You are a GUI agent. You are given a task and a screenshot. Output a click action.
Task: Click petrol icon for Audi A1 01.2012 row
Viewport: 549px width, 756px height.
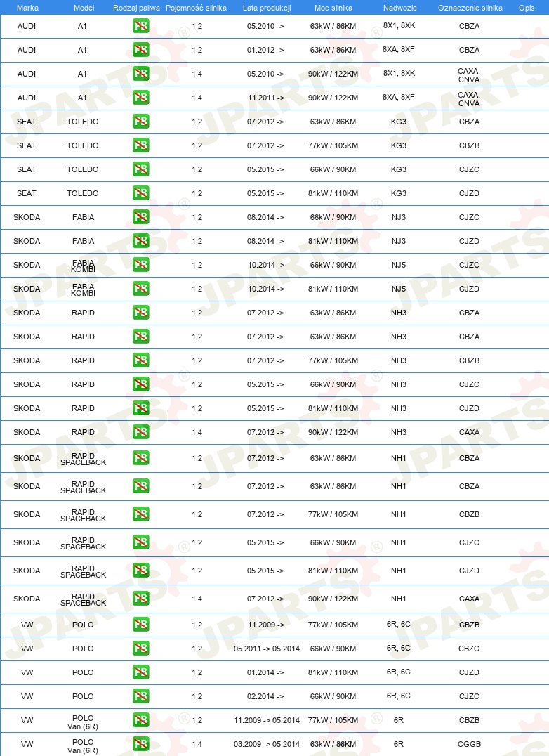(x=140, y=50)
